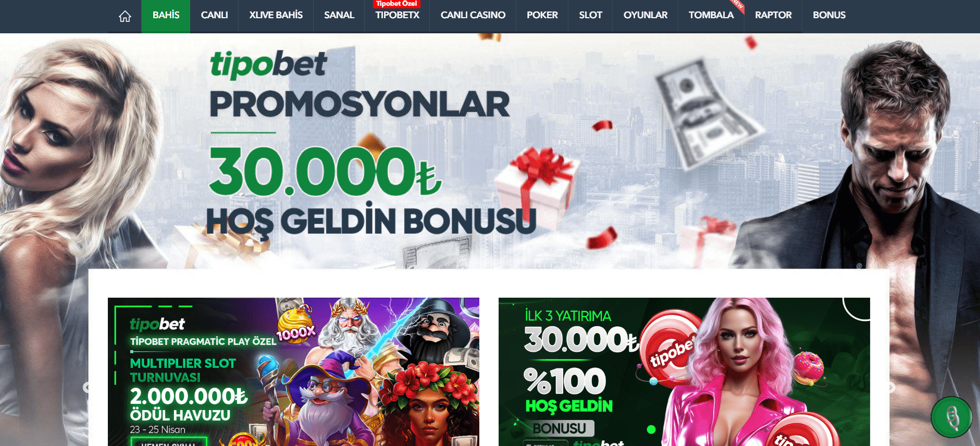Screen dimensions: 980x446
Task: Open the POKER section
Action: click(542, 16)
